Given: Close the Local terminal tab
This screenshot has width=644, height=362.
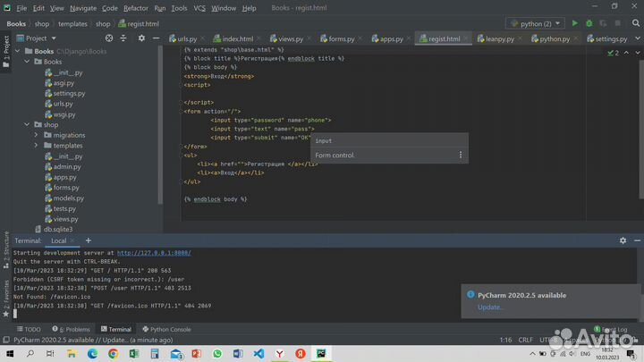Looking at the screenshot, I should tap(72, 240).
